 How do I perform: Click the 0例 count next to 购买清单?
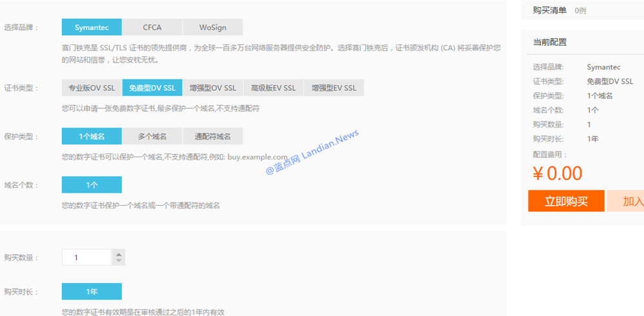point(580,11)
